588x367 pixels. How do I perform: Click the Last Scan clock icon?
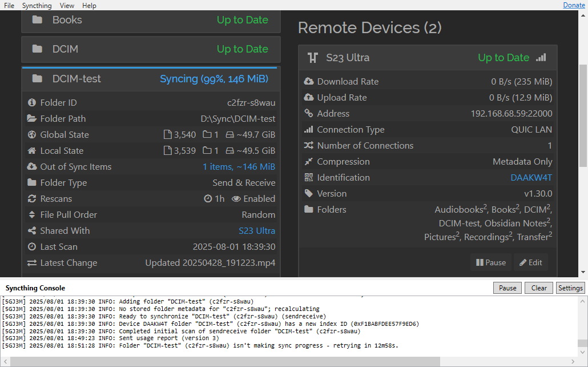pyautogui.click(x=32, y=247)
